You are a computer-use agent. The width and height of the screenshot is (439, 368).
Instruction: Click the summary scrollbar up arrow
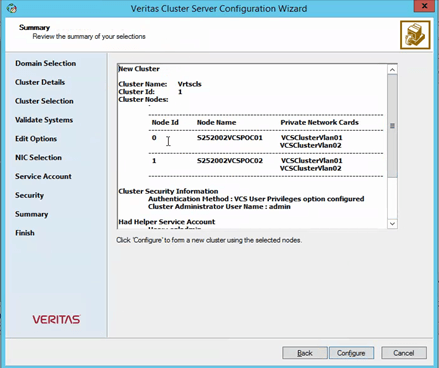click(392, 70)
